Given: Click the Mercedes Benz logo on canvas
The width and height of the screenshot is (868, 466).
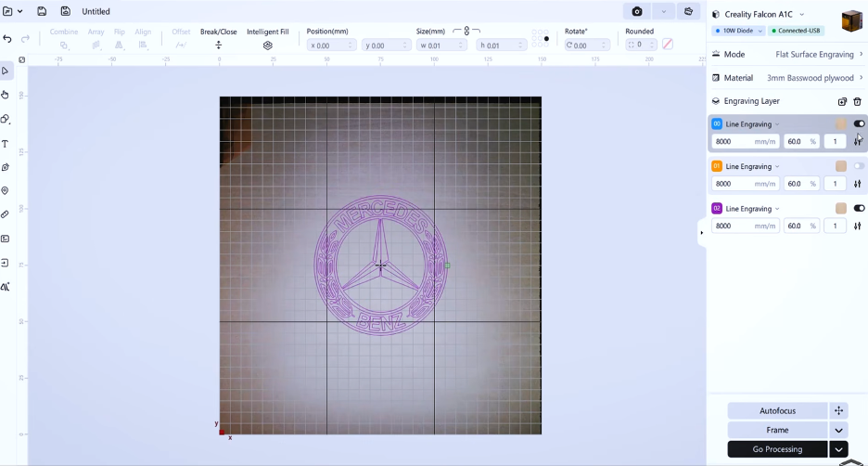Looking at the screenshot, I should [x=381, y=265].
